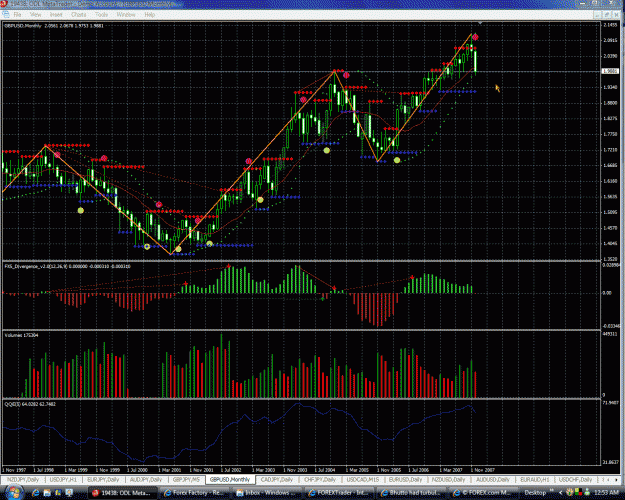This screenshot has height=500, width=625.
Task: Open the Help menu
Action: pos(149,14)
